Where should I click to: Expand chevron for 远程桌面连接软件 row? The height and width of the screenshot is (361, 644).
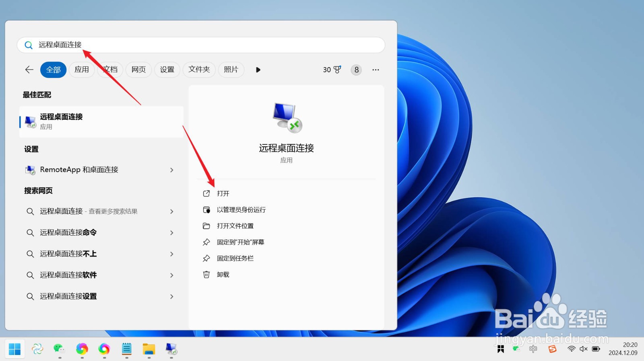[172, 275]
